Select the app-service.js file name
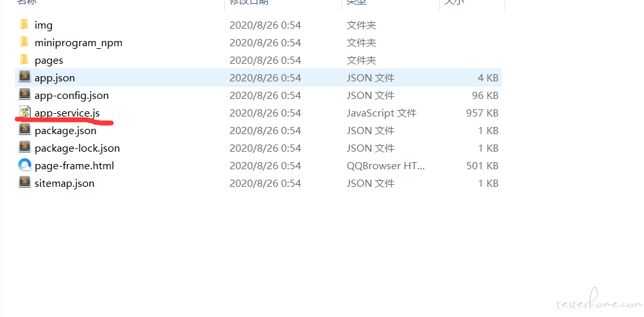The width and height of the screenshot is (644, 317). pos(67,113)
